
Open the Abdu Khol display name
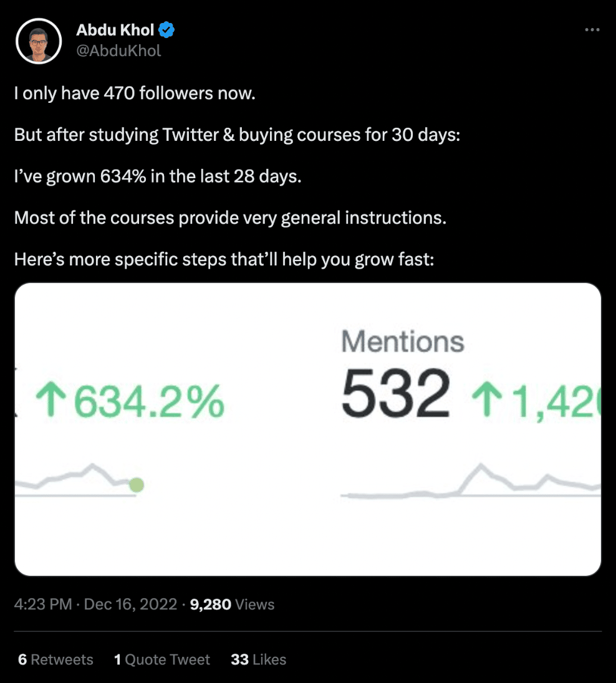click(115, 29)
